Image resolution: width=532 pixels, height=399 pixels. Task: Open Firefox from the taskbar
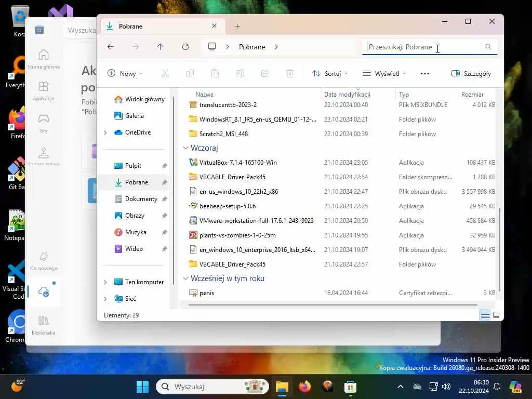(x=304, y=387)
